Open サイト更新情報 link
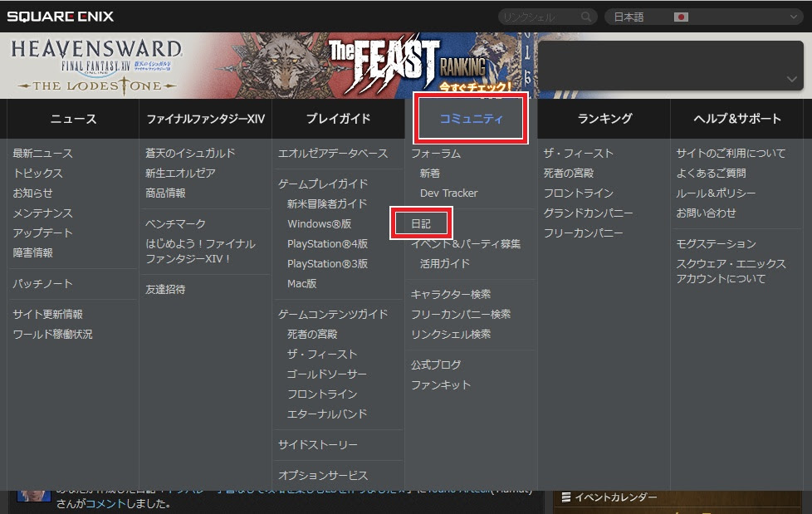The height and width of the screenshot is (514, 812). click(47, 314)
